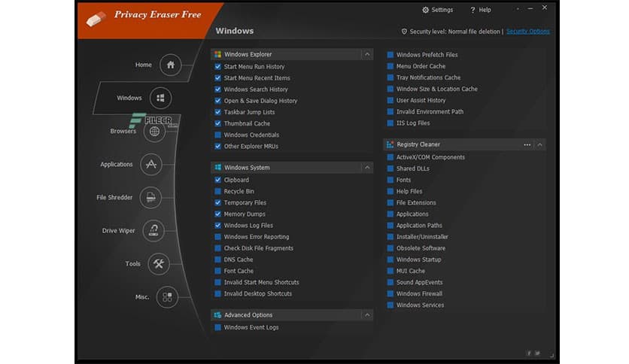The width and height of the screenshot is (629, 364).
Task: Open the Applications sidebar icon
Action: coord(151,164)
